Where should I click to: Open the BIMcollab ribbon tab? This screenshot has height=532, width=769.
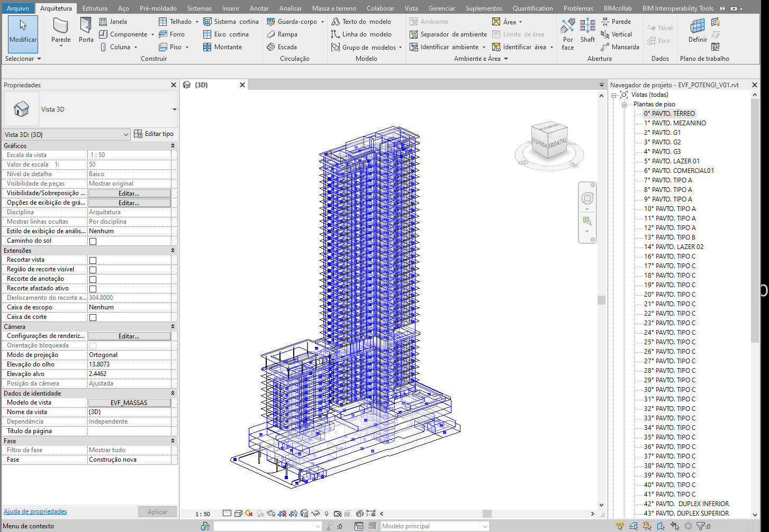[x=618, y=8]
